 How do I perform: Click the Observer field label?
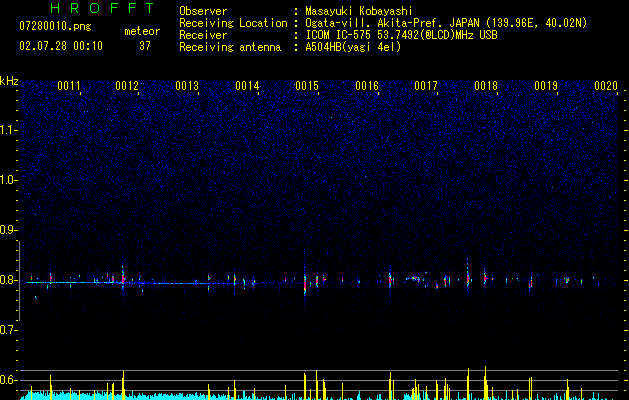pos(203,11)
